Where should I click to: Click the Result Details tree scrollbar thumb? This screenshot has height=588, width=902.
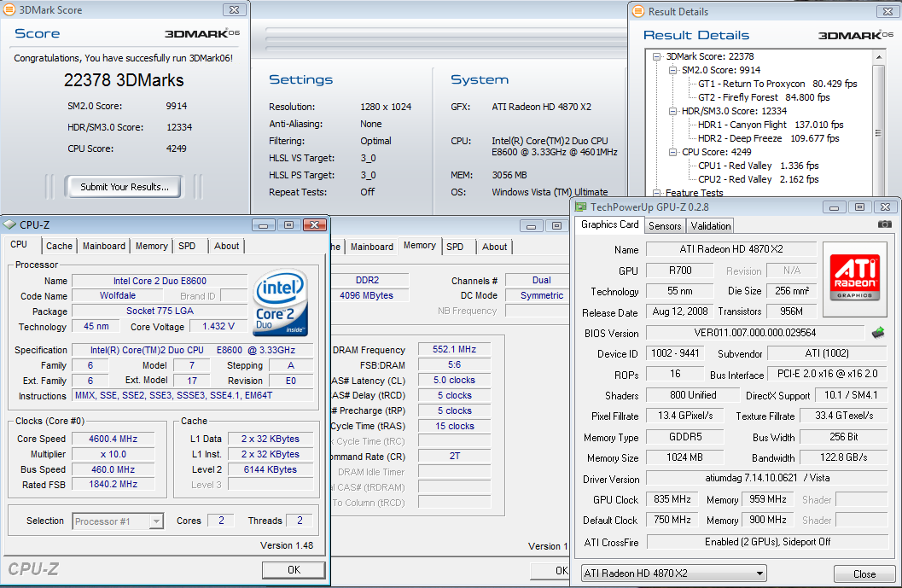tap(878, 133)
